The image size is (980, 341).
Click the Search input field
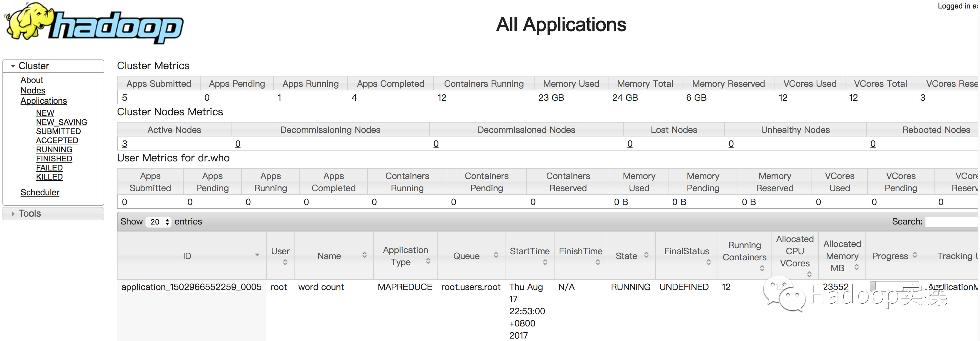(x=952, y=222)
